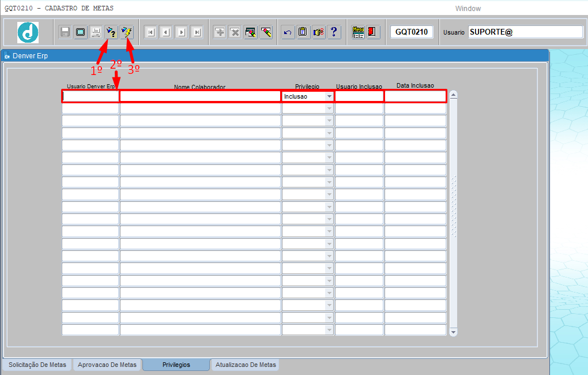Expand the third row Privilegio dropdown
The width and height of the screenshot is (588, 375).
[329, 121]
